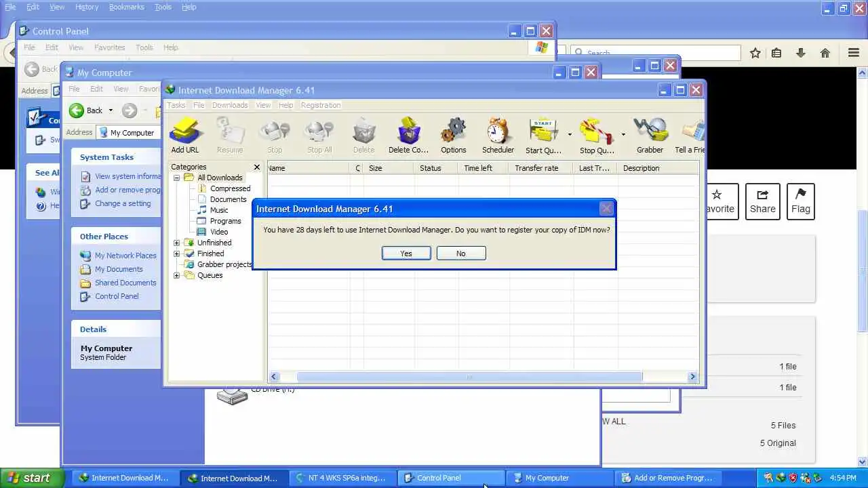Click the Resume toolbar icon
The image size is (868, 488).
pyautogui.click(x=230, y=136)
